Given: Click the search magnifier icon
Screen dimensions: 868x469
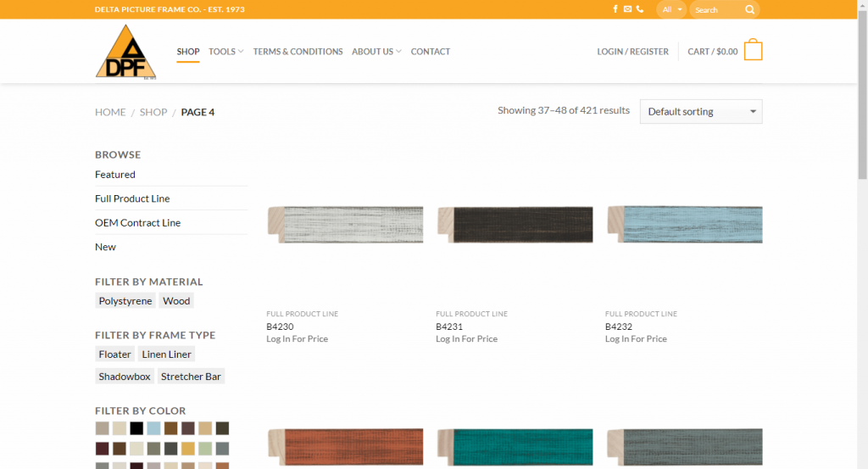Looking at the screenshot, I should pos(749,10).
